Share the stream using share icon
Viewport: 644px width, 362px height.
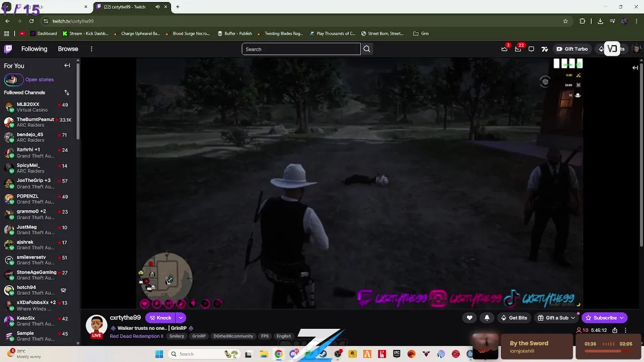click(615, 330)
